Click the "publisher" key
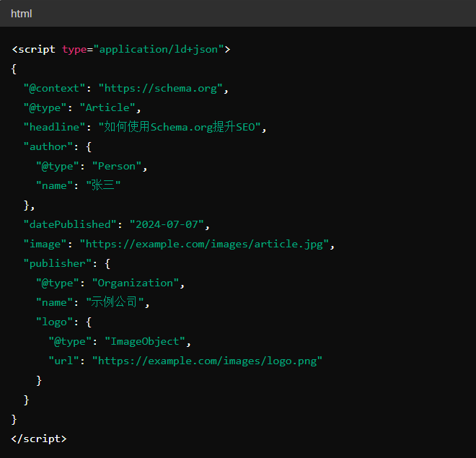The image size is (476, 458). [58, 264]
